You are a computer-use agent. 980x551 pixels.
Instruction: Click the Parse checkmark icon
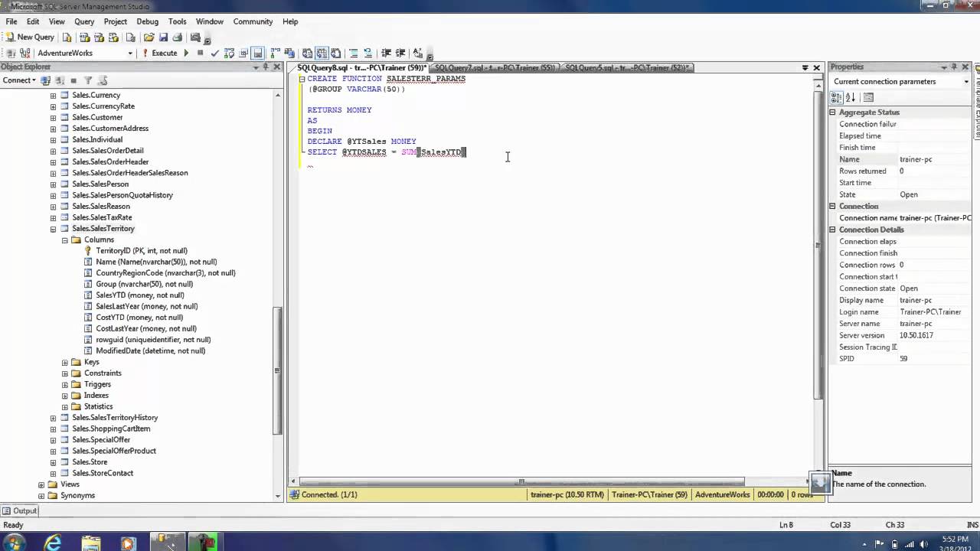click(x=214, y=53)
